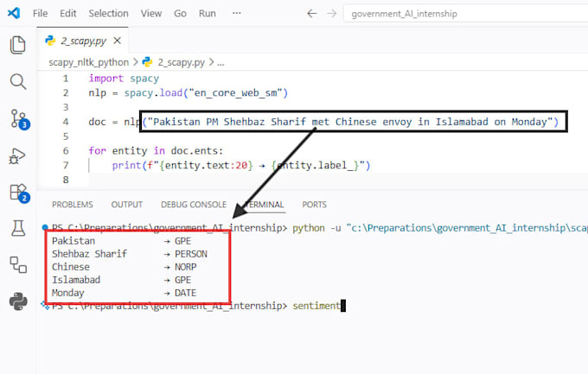Screen dimensions: 588x374
Task: Switch to the TERMINAL panel tab
Action: [x=265, y=205]
